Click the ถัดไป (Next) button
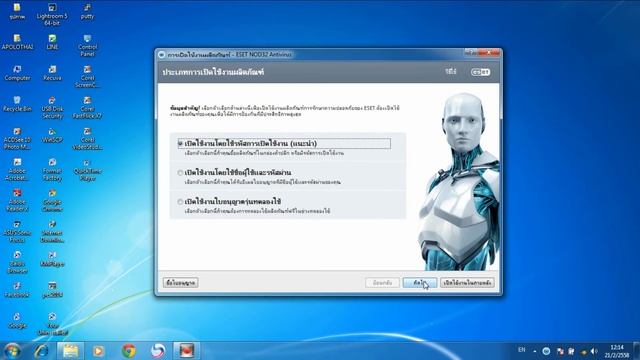This screenshot has height=360, width=640. click(420, 283)
